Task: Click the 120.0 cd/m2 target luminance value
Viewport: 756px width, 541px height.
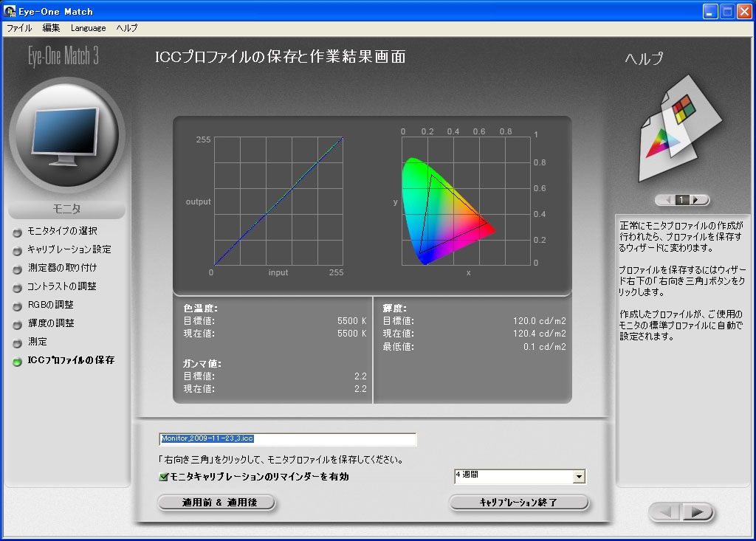Action: (540, 320)
